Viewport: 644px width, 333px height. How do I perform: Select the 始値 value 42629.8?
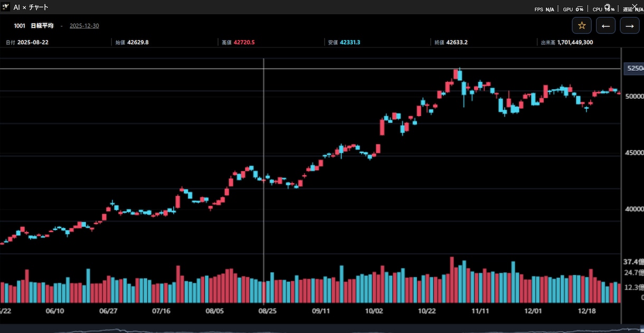click(138, 42)
